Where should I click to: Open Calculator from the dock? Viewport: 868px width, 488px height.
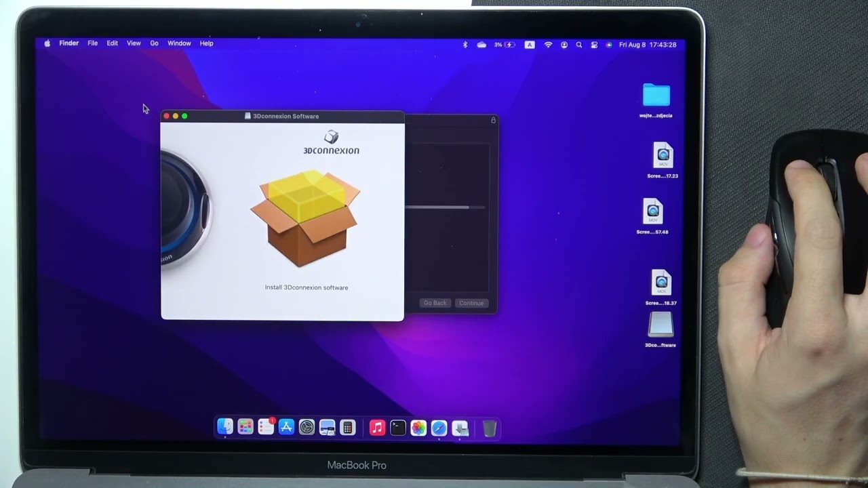pyautogui.click(x=348, y=427)
